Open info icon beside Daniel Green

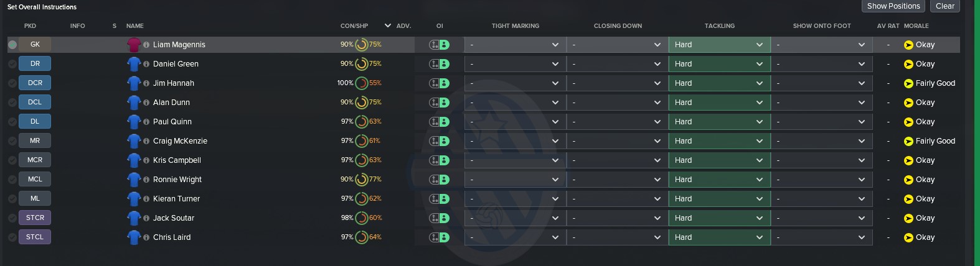[146, 64]
